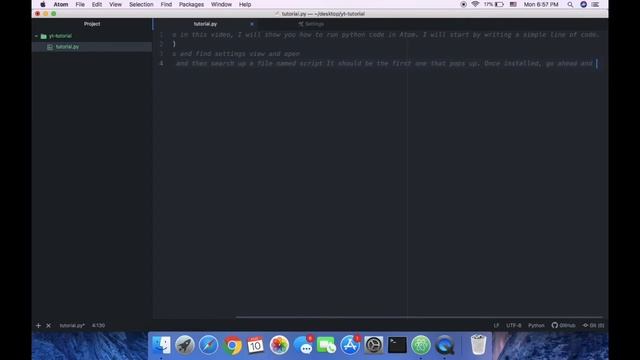Open the File menu
640x360 pixels.
pyautogui.click(x=80, y=4)
